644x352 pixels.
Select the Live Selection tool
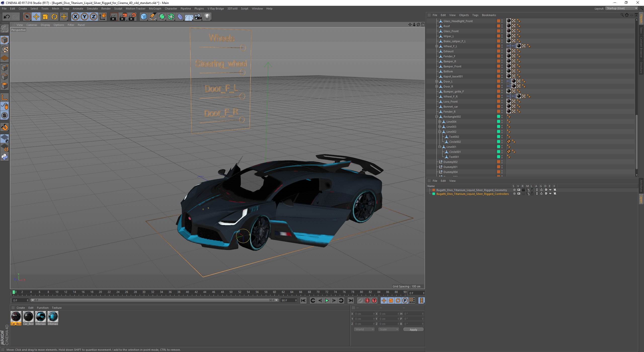(x=27, y=17)
